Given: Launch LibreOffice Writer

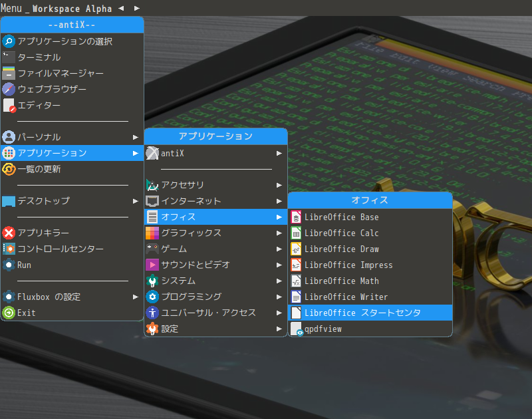Looking at the screenshot, I should [x=370, y=297].
